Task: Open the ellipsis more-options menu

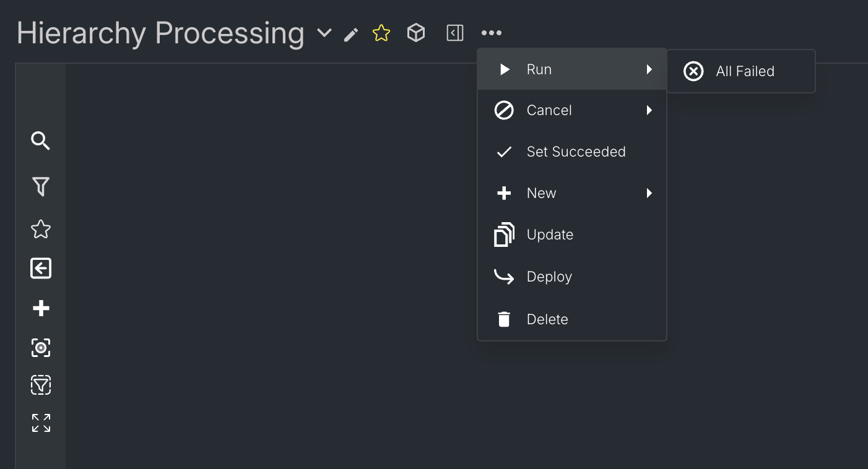Action: coord(492,33)
